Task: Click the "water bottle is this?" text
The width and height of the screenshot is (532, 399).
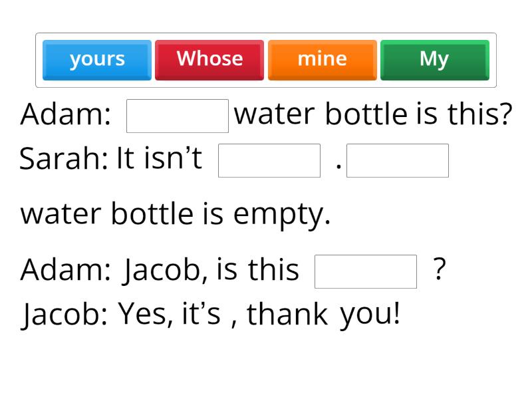Action: pyautogui.click(x=373, y=115)
